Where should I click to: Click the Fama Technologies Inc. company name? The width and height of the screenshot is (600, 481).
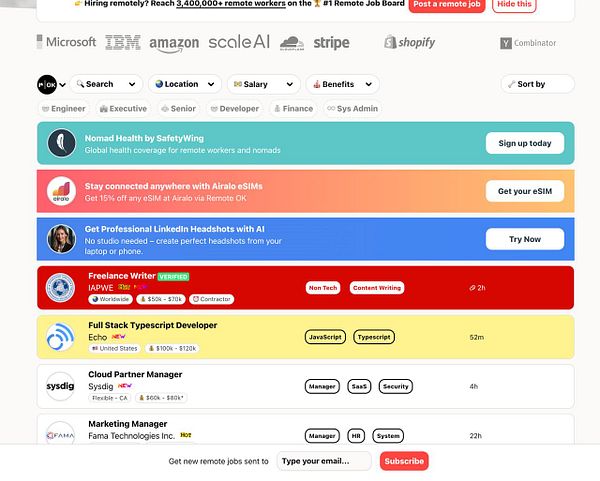131,436
